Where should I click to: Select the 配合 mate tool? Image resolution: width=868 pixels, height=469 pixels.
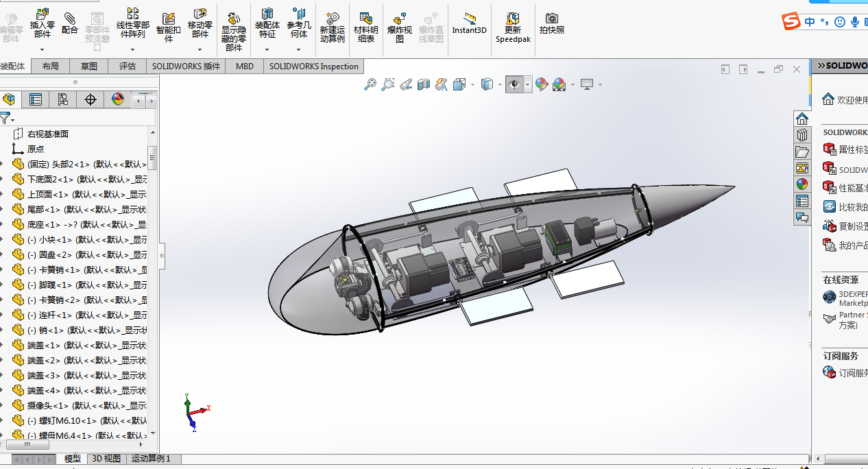(70, 22)
